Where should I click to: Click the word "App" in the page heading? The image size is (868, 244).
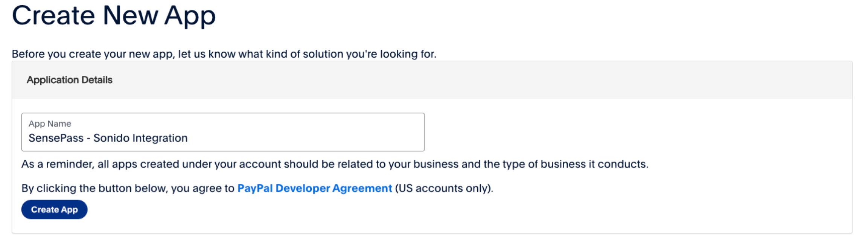click(189, 16)
